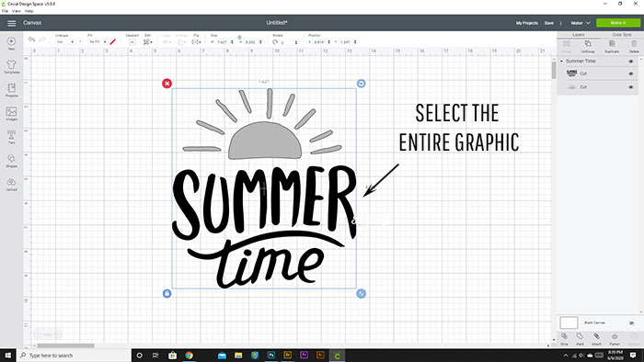This screenshot has height=362, width=644.
Task: Collapse the Summer Time layer group
Action: point(561,61)
